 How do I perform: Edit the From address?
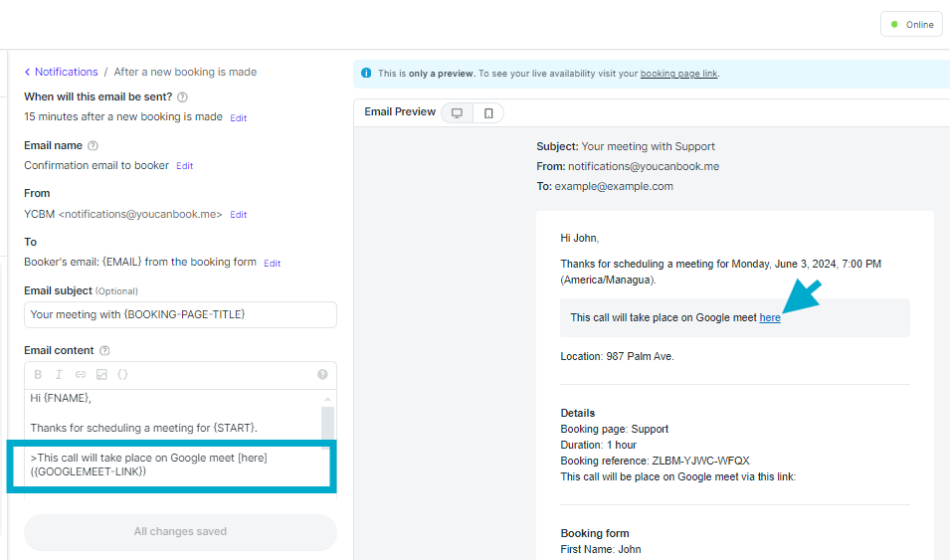click(x=238, y=215)
